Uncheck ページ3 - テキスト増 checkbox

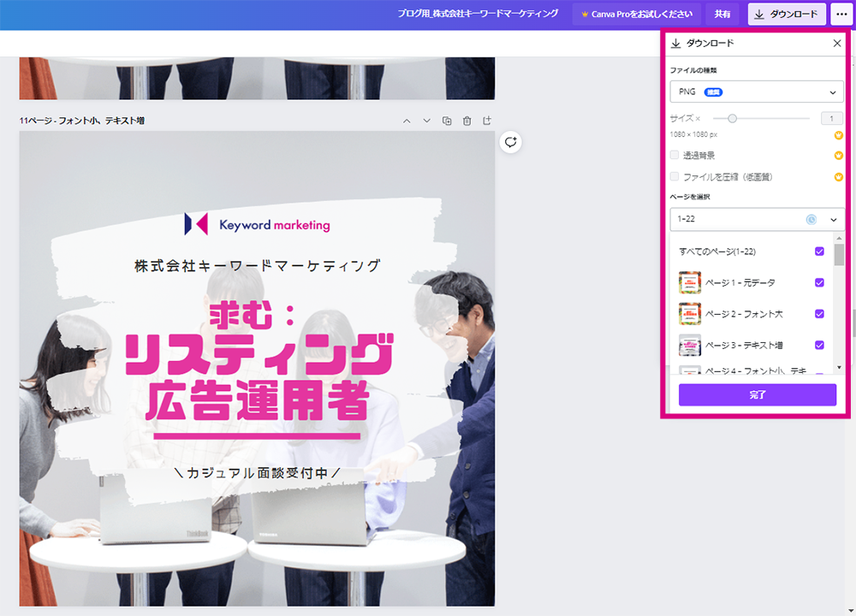pyautogui.click(x=819, y=345)
